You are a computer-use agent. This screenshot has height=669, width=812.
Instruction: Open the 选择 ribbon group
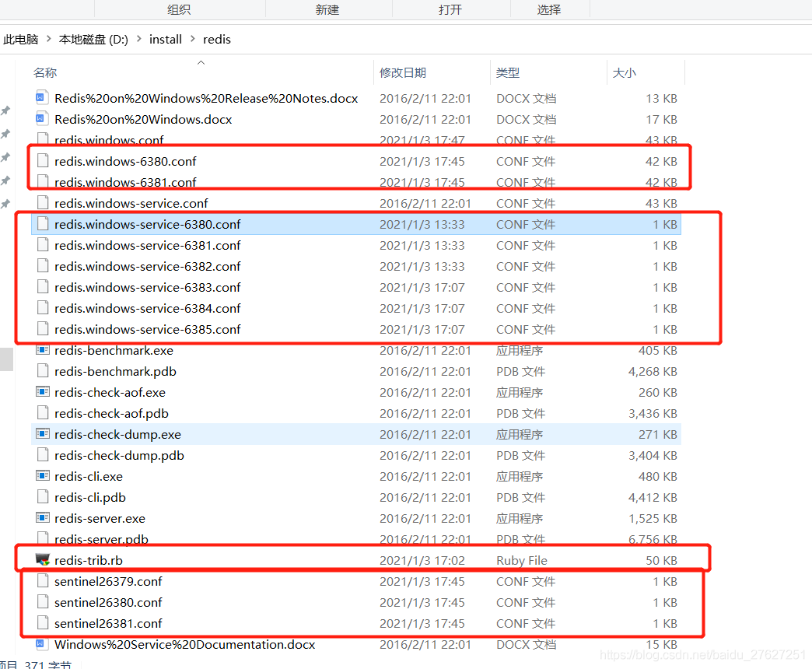tap(549, 9)
